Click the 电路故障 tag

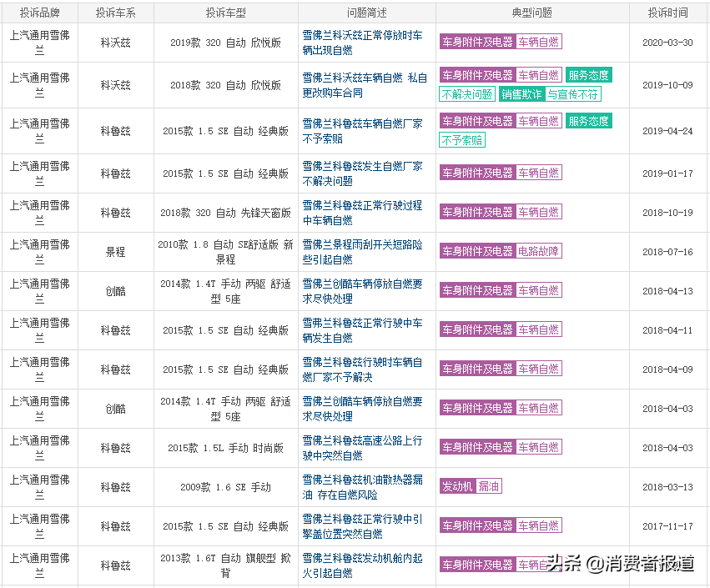[x=538, y=251]
